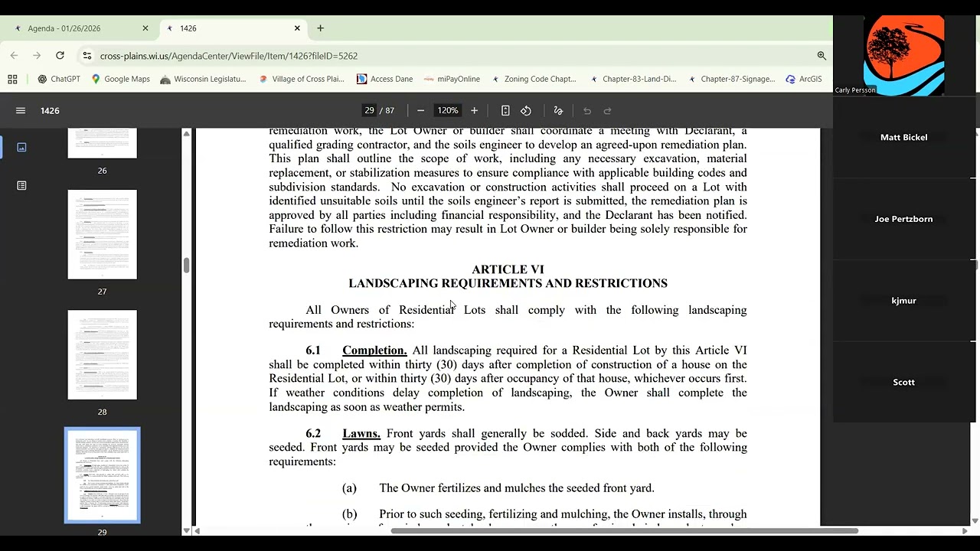Select page 26 thumbnail
Screen dimensions: 980x551
102,143
